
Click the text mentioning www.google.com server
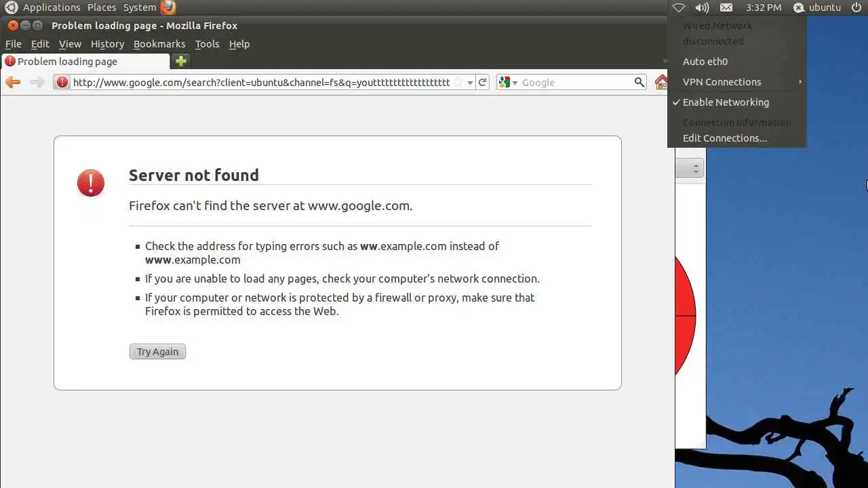[271, 205]
